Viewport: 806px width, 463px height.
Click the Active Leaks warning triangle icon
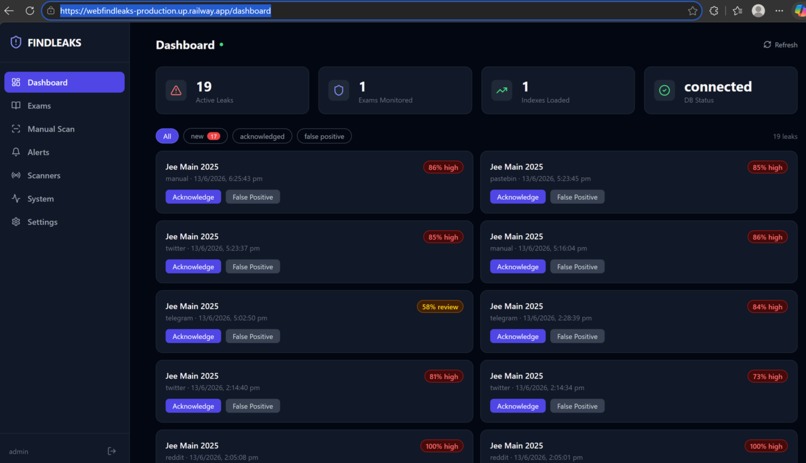(x=176, y=90)
